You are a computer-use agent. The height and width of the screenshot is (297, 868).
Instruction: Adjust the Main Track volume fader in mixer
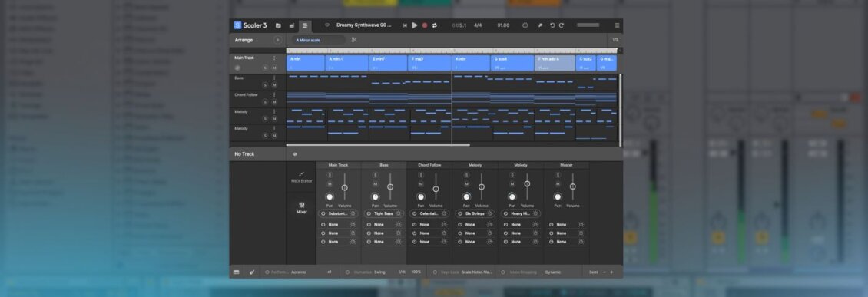pos(344,187)
